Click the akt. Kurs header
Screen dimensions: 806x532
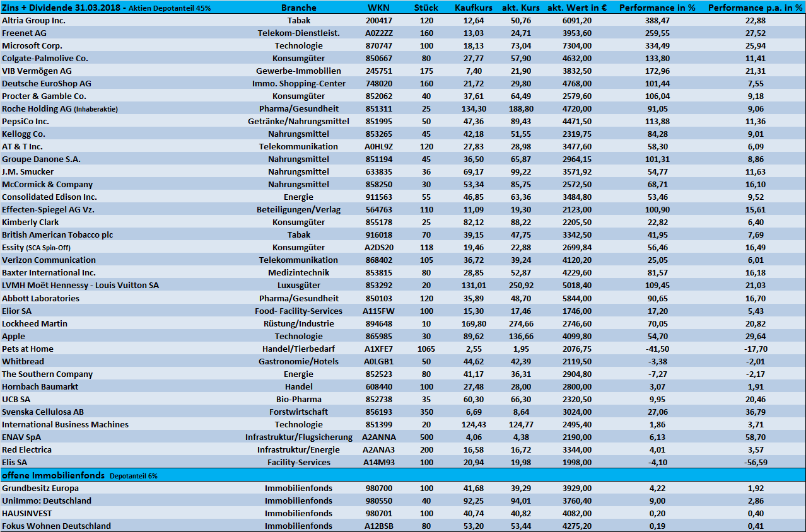(x=521, y=8)
